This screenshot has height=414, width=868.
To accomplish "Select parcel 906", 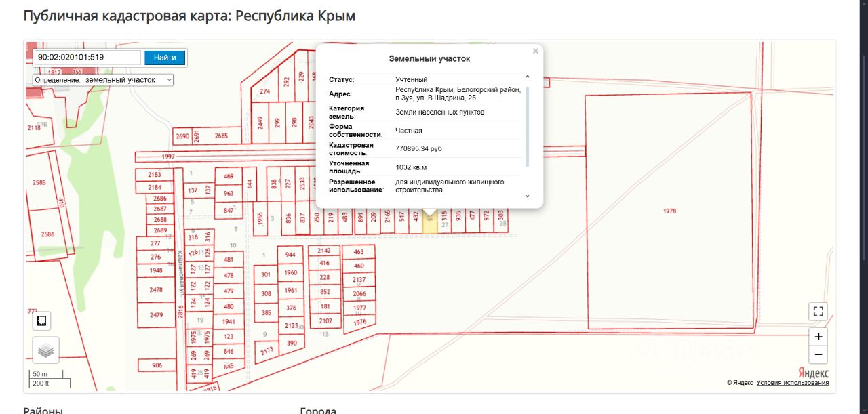I will tap(157, 365).
